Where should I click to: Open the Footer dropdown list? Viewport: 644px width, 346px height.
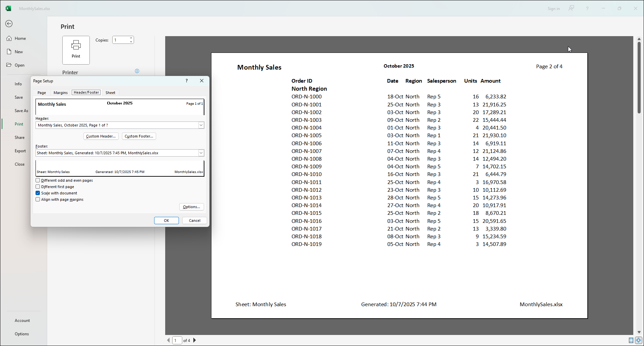[x=201, y=153]
